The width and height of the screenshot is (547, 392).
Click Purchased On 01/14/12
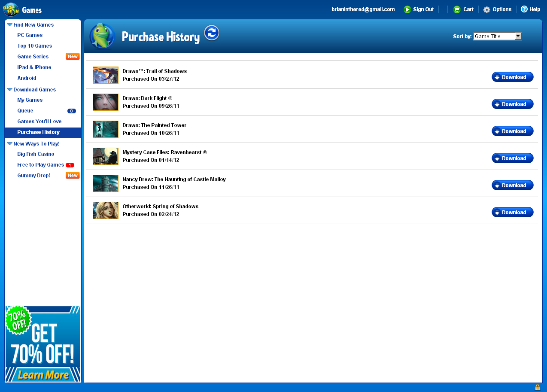151,160
